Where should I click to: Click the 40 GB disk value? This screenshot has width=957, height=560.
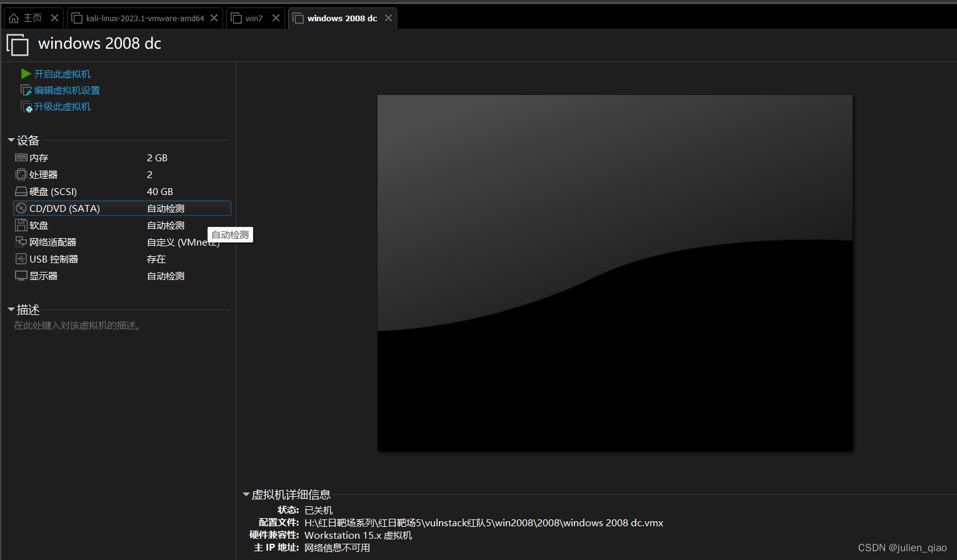pyautogui.click(x=160, y=192)
